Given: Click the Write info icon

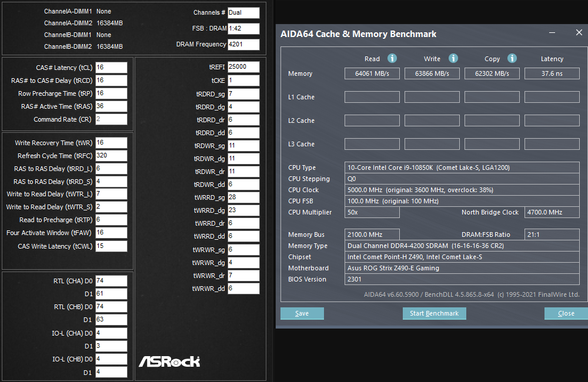Looking at the screenshot, I should click(453, 59).
